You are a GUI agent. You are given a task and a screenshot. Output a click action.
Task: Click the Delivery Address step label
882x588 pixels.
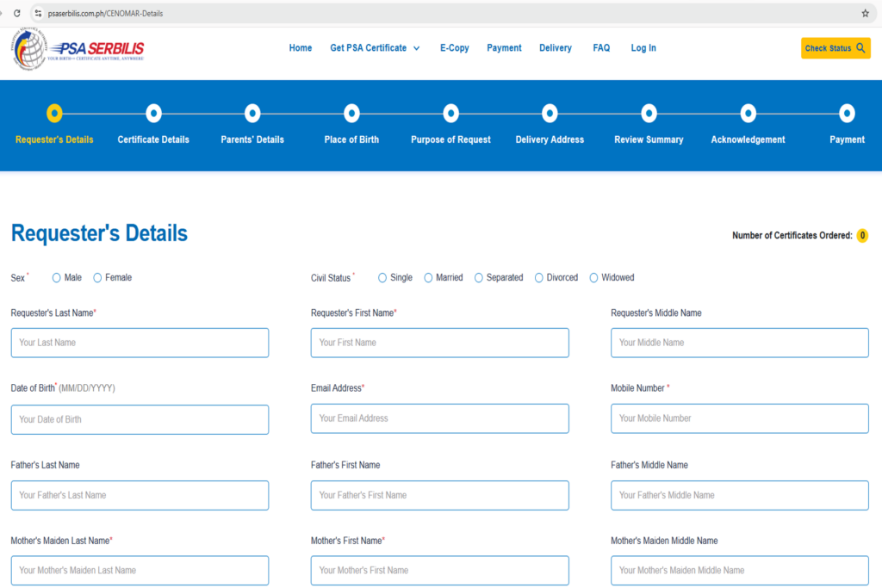(550, 139)
